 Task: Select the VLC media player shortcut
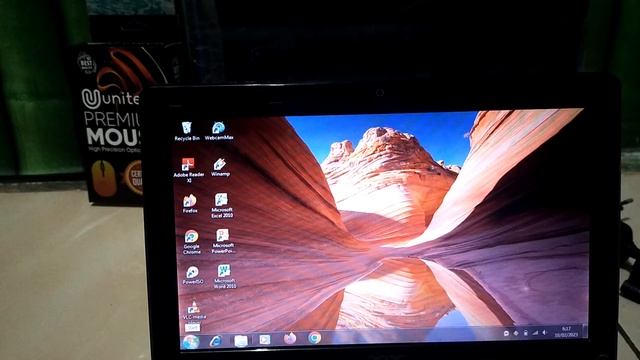point(194,312)
